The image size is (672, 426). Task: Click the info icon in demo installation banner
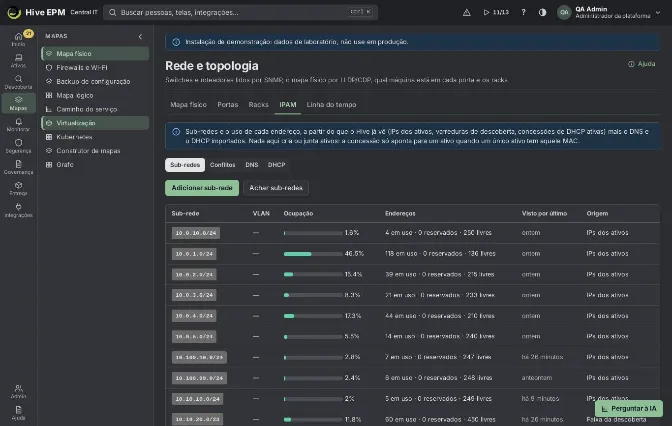[x=176, y=42]
